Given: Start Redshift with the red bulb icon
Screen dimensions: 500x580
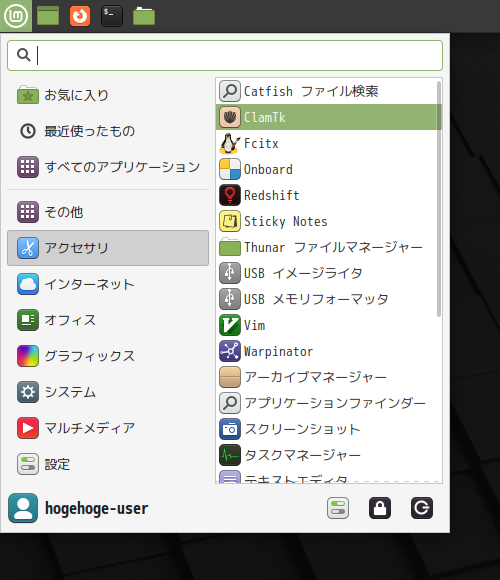Looking at the screenshot, I should (x=328, y=195).
